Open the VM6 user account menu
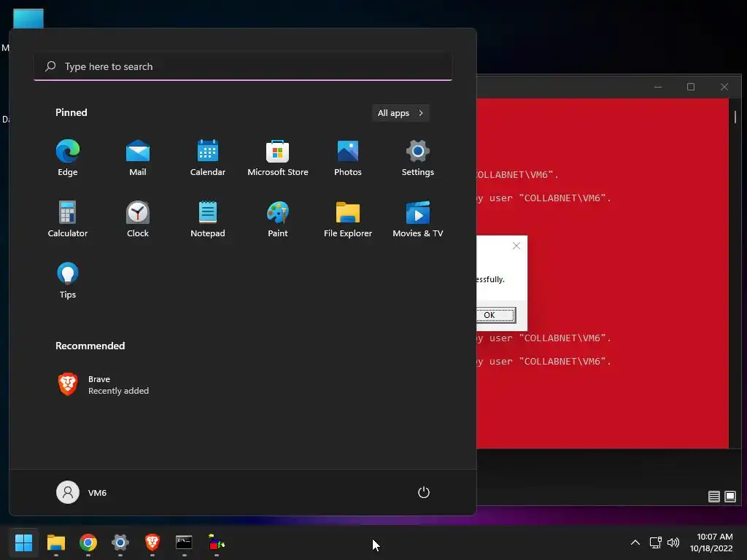 [x=82, y=492]
